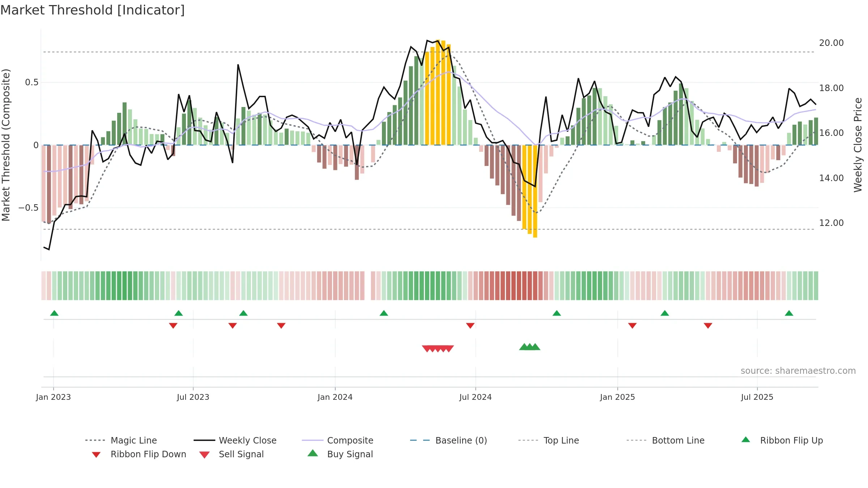Click the ribbon flip down marker just before Jul 2024

(x=470, y=326)
